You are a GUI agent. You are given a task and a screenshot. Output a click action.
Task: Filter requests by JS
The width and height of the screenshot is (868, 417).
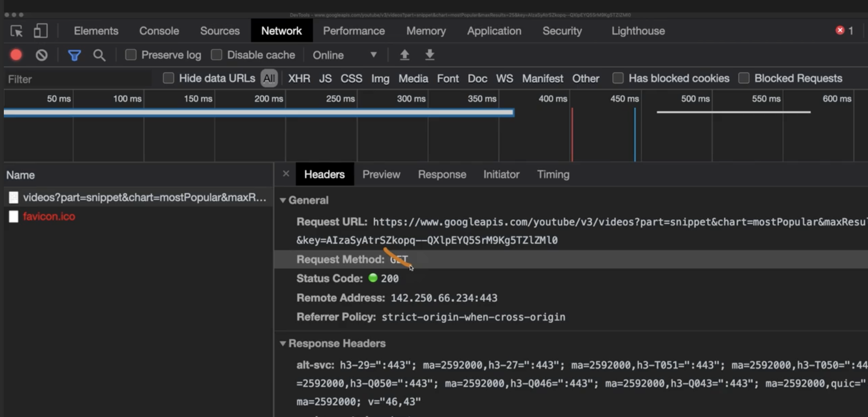[325, 78]
